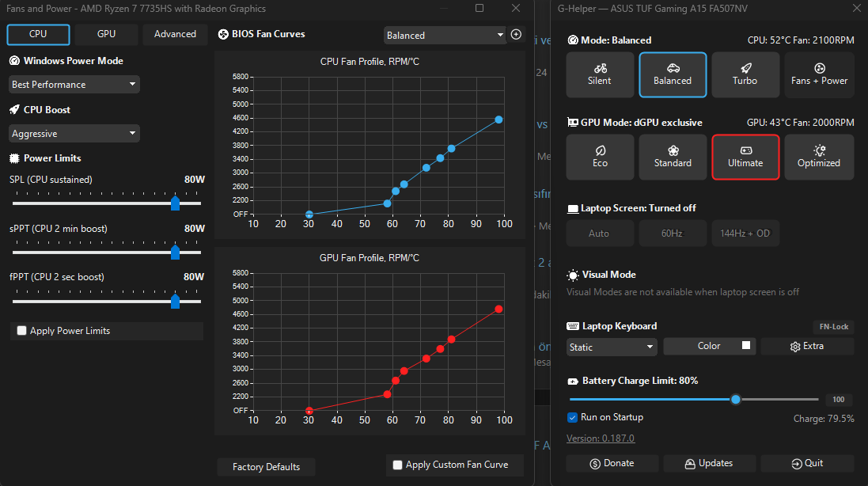Screen dimensions: 868x486
Task: Click the Laptop Keyboard icon
Action: pyautogui.click(x=573, y=326)
